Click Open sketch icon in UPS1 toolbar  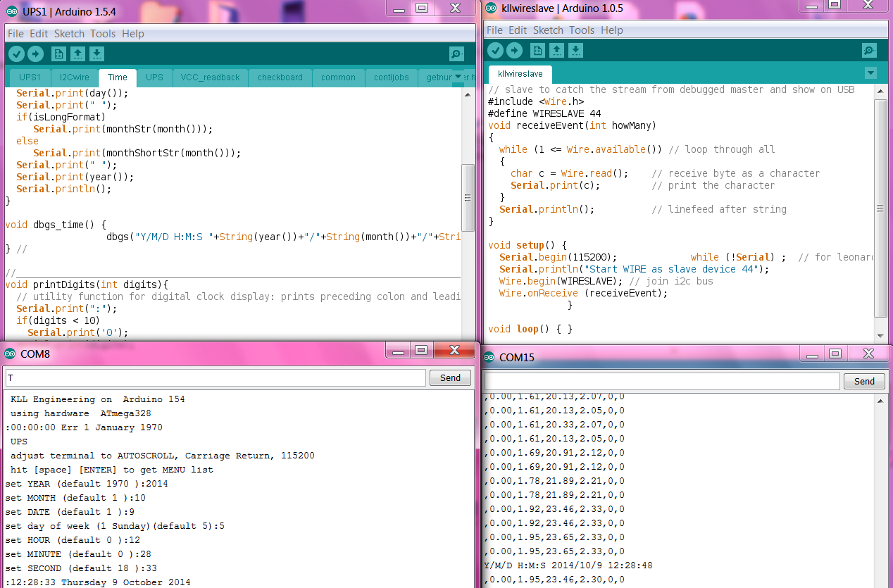[x=77, y=54]
